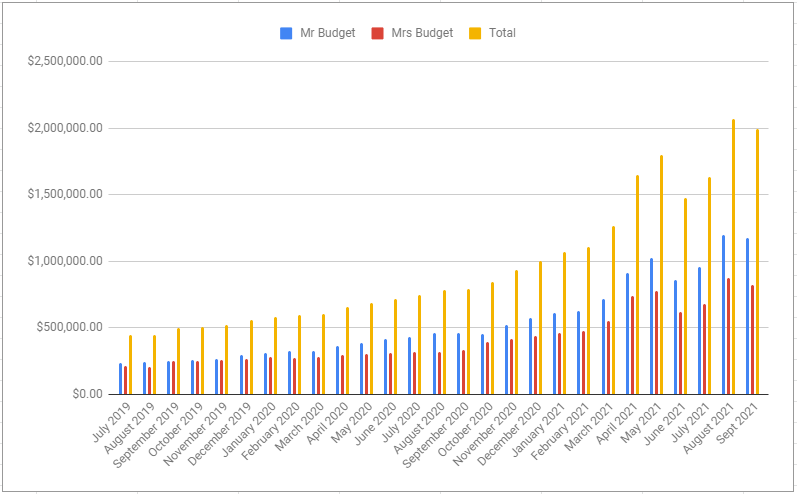The image size is (797, 494).
Task: Click the blue Mr Budget bar for Sept 2021
Action: point(747,316)
